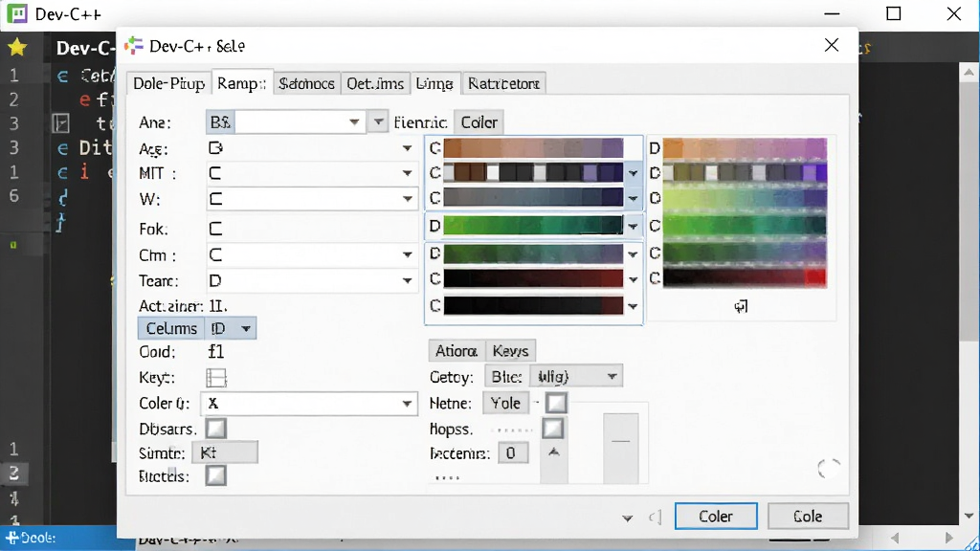Maximize the Dev-C++ main window

pyautogui.click(x=894, y=13)
